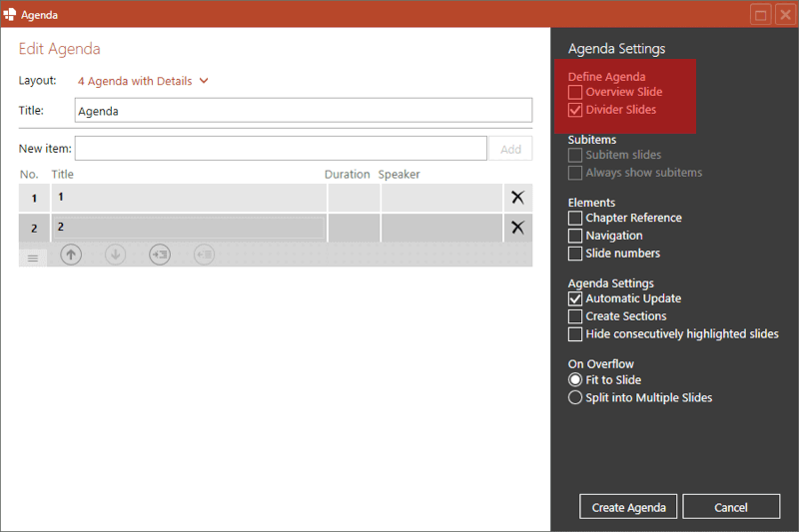Click the outdent item icon
Screen dimensions: 799x532
(204, 256)
